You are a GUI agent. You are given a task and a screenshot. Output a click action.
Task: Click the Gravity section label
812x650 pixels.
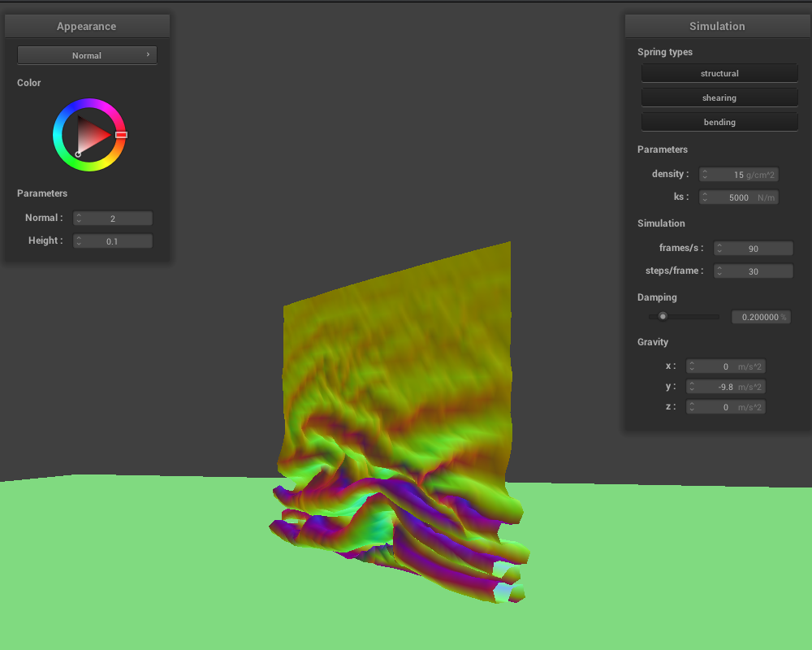click(x=653, y=341)
